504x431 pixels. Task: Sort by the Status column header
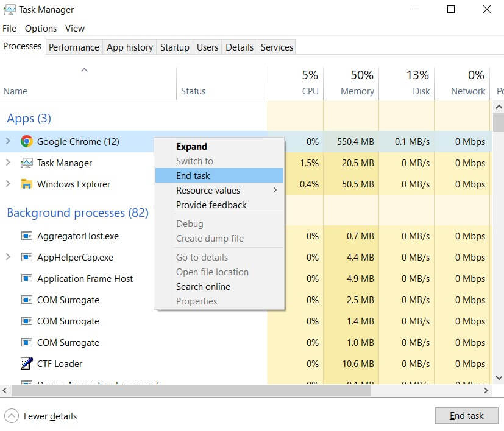pyautogui.click(x=222, y=83)
